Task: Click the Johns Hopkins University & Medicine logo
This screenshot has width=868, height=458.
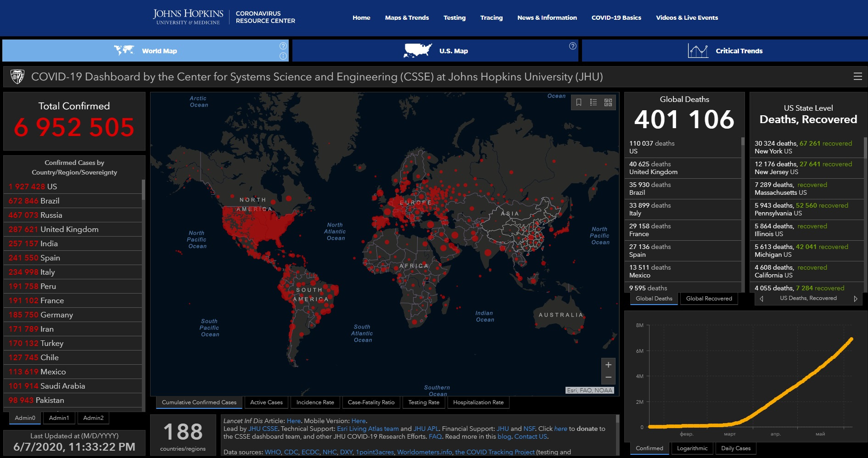Action: point(188,17)
